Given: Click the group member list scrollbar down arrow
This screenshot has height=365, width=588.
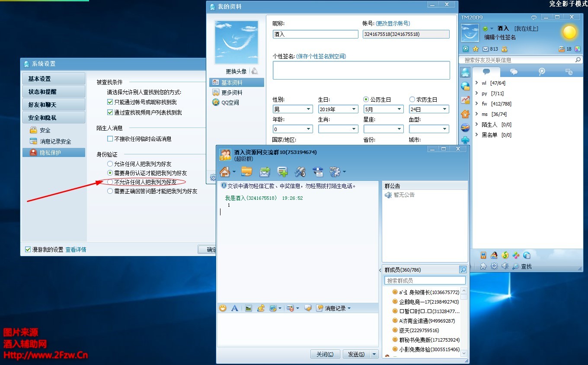Looking at the screenshot, I should [464, 353].
